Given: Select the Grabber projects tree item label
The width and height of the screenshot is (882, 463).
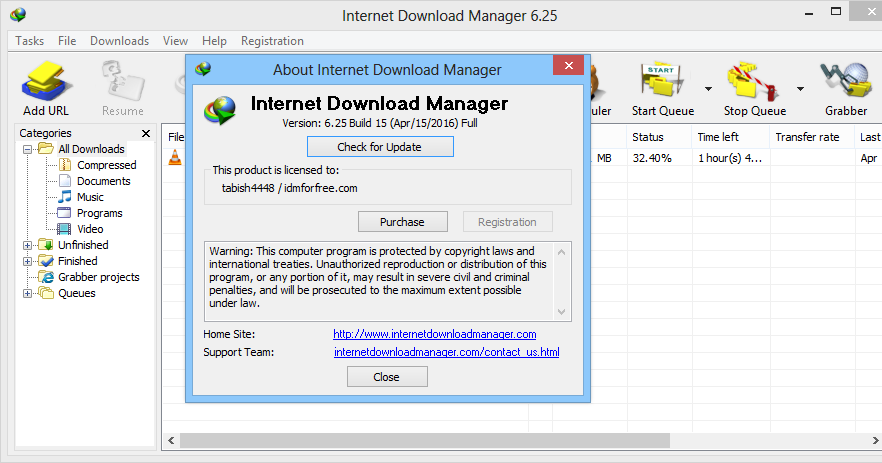Looking at the screenshot, I should click(99, 277).
